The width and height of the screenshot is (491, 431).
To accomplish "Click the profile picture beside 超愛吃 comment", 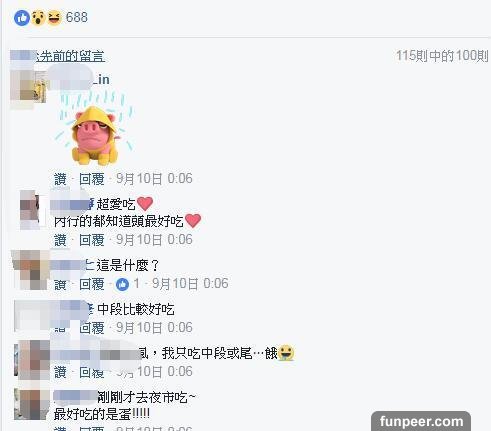I will point(31,209).
